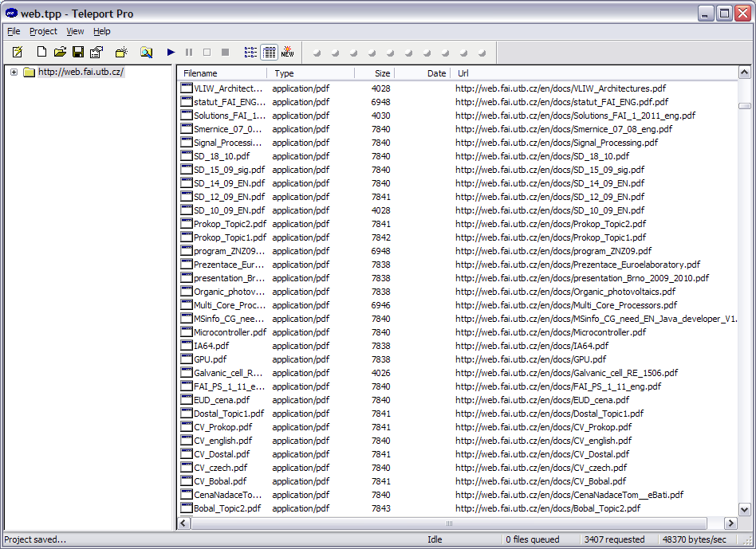Select the Microcontroller.pdf file
Screen dimensions: 756x549
coord(230,332)
